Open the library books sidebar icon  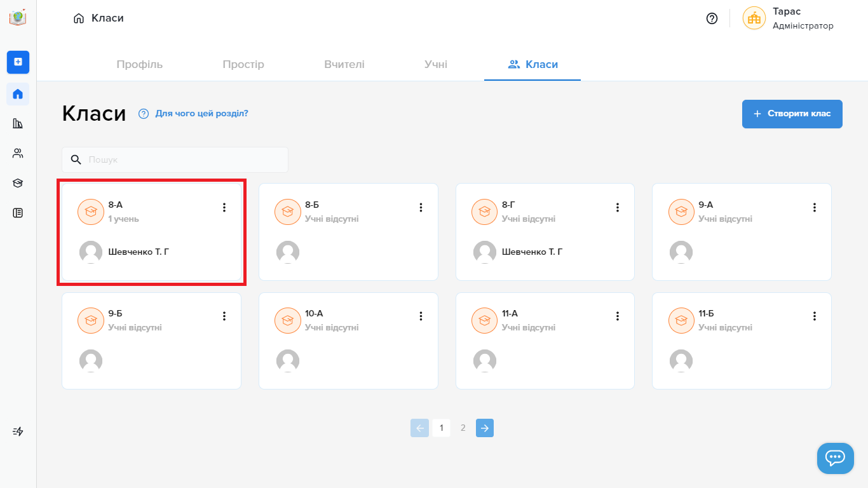[x=18, y=123]
